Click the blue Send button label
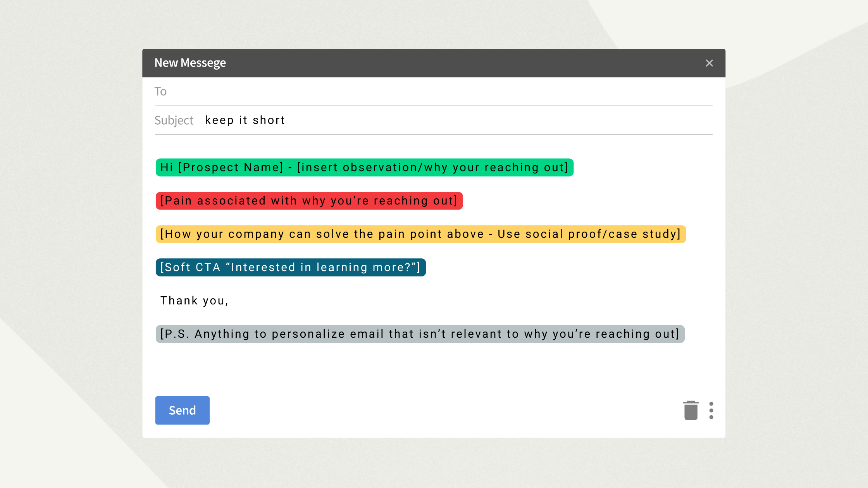This screenshot has height=488, width=868. [182, 410]
